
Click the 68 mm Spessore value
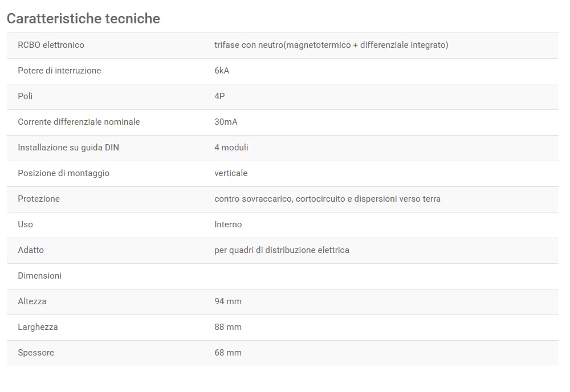228,352
